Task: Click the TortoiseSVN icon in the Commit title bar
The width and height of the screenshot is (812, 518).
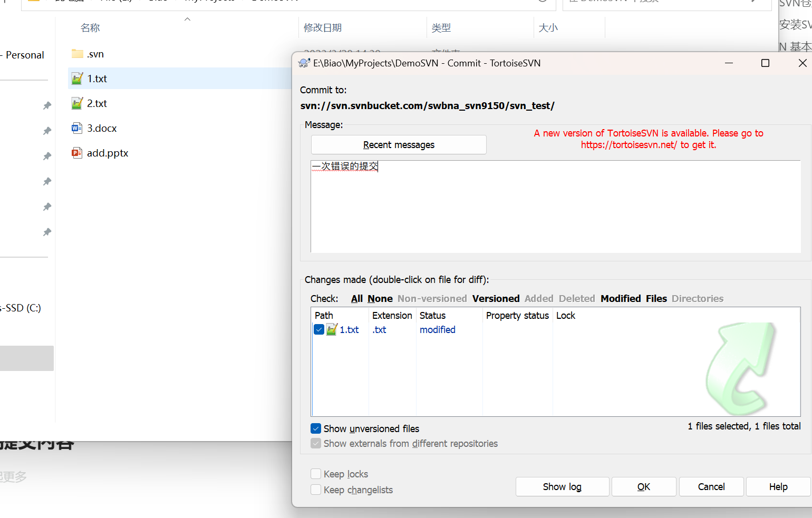Action: pos(304,63)
